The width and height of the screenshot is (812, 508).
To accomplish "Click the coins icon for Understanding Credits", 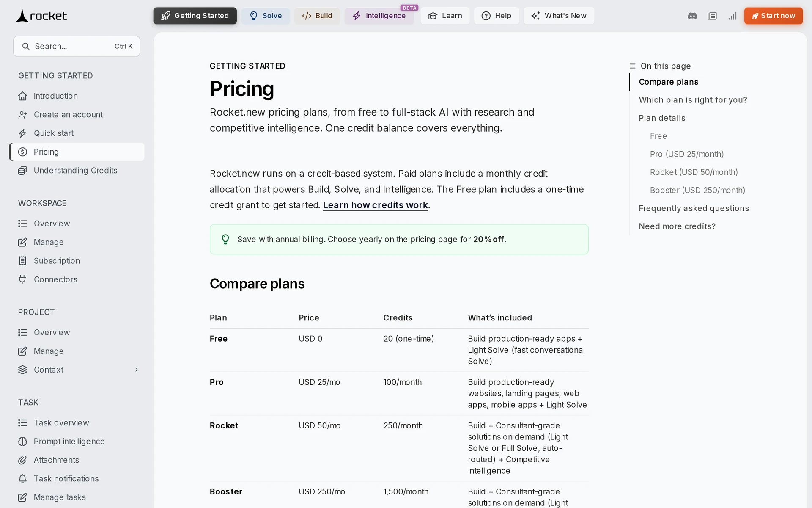I will click(22, 171).
